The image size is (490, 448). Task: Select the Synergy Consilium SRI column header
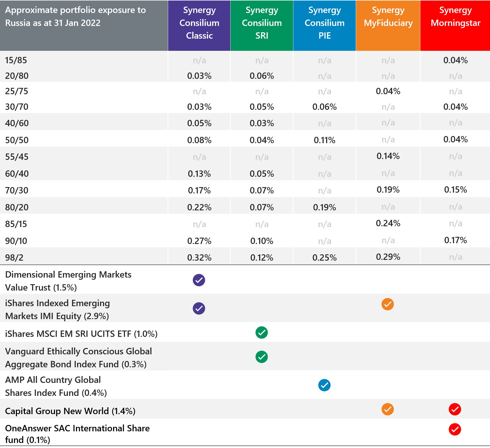(x=262, y=25)
